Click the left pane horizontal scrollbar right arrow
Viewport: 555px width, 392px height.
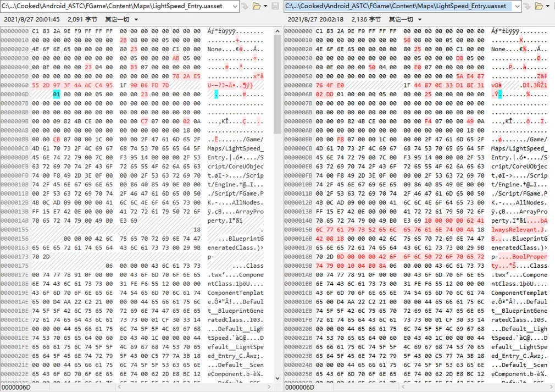tap(268, 387)
